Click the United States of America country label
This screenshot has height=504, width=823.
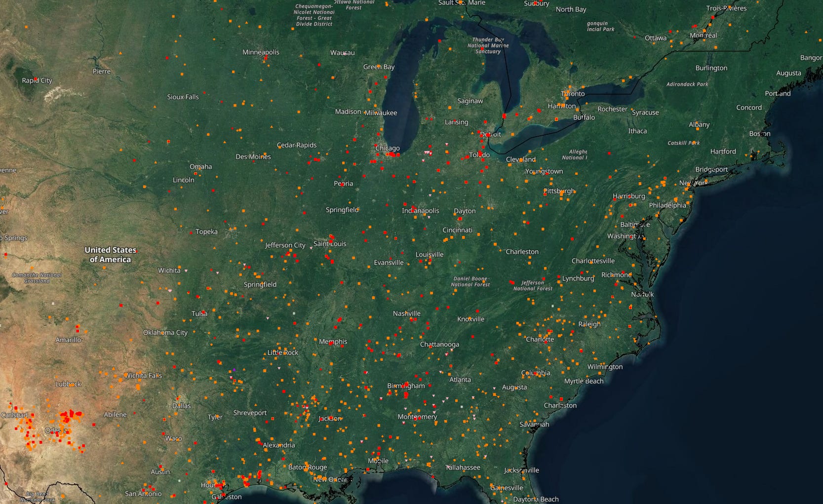tap(110, 255)
